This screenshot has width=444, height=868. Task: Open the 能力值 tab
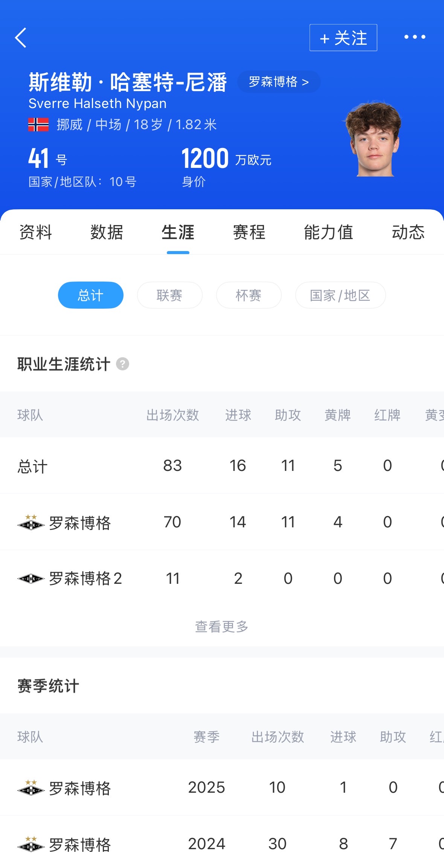coord(328,232)
